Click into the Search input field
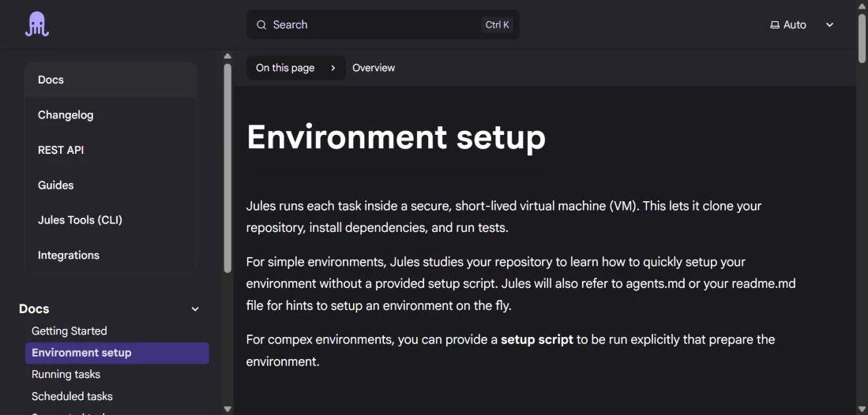The image size is (868, 415). coord(382,25)
